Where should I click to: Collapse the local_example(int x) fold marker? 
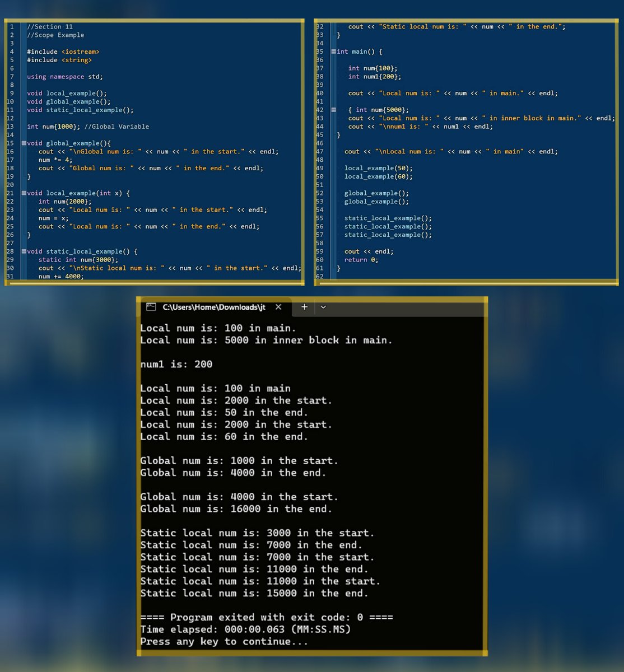[x=24, y=193]
